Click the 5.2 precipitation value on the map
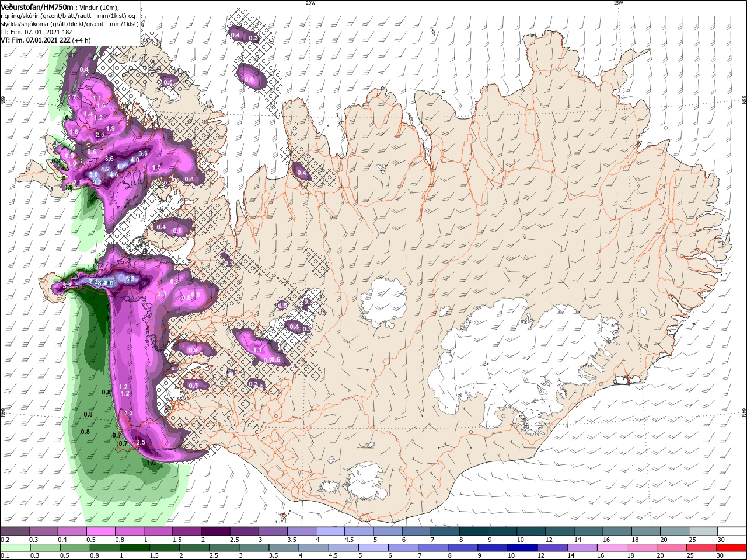The height and width of the screenshot is (560, 747). (97, 182)
